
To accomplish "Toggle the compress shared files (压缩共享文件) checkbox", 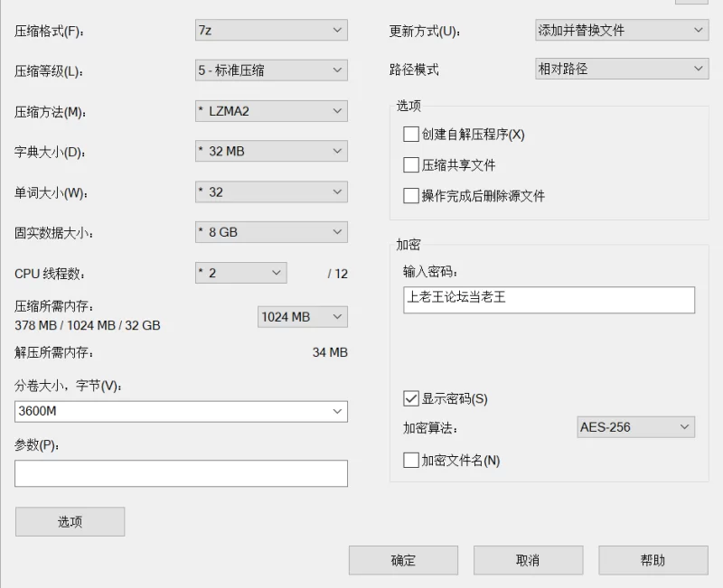I will click(x=411, y=165).
